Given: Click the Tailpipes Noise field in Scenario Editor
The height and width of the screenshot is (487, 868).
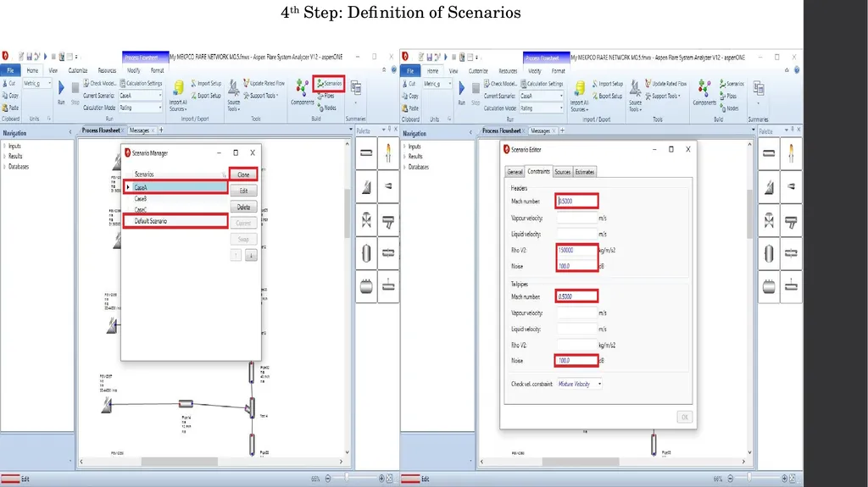Looking at the screenshot, I should click(576, 361).
